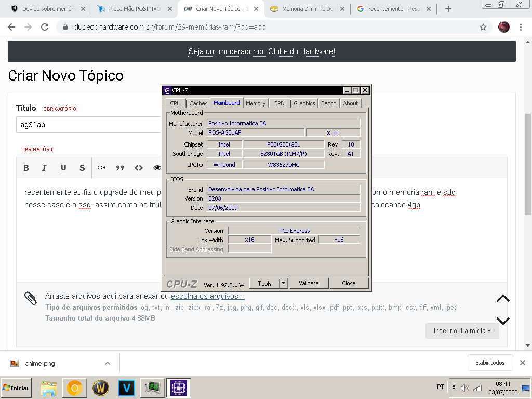Screen dimensions: 532x399
Task: Toggle italic formatting in the editor
Action: coord(44,168)
